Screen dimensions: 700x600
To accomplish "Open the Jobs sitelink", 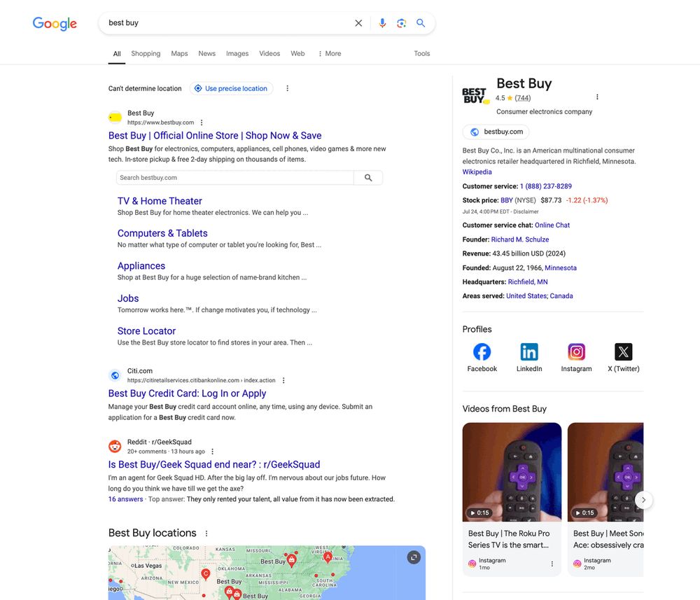I will 128,298.
